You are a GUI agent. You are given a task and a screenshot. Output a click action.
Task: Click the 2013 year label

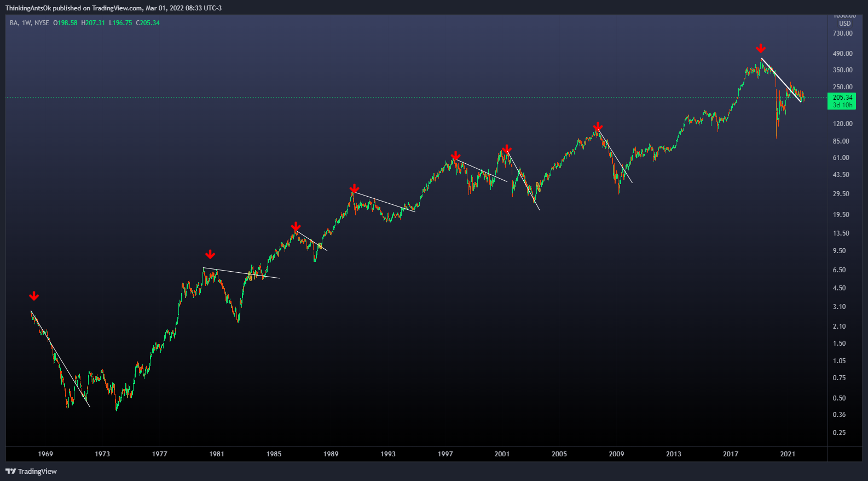(674, 454)
